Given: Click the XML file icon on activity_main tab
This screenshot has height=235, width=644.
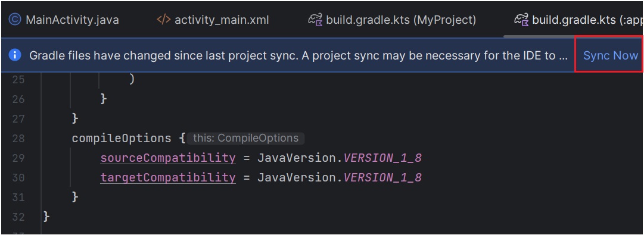Looking at the screenshot, I should [x=163, y=19].
